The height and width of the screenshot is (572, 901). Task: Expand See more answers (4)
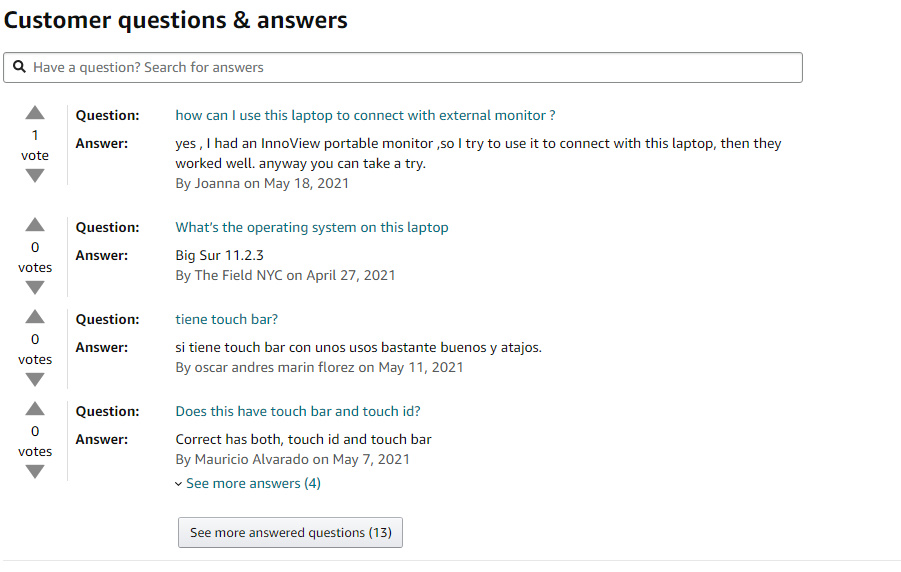point(253,483)
